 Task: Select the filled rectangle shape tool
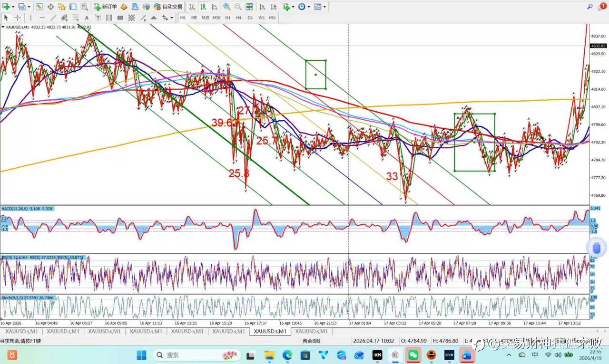120,18
